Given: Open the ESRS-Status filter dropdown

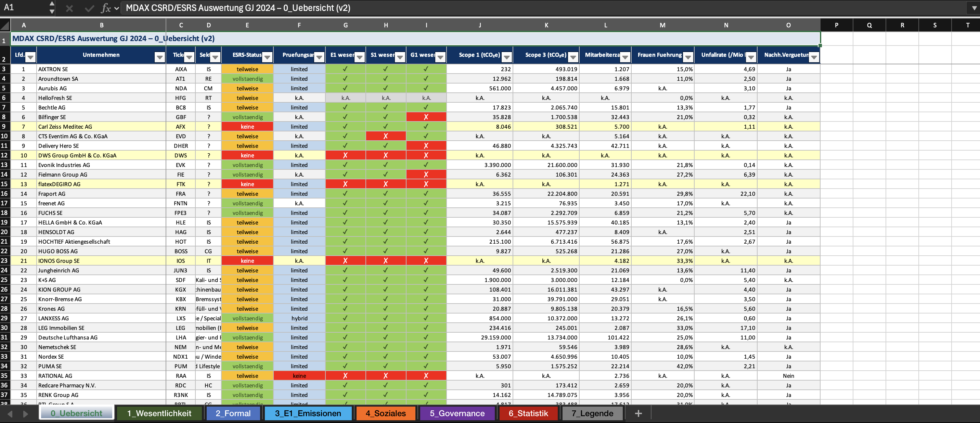Looking at the screenshot, I should pos(268,57).
